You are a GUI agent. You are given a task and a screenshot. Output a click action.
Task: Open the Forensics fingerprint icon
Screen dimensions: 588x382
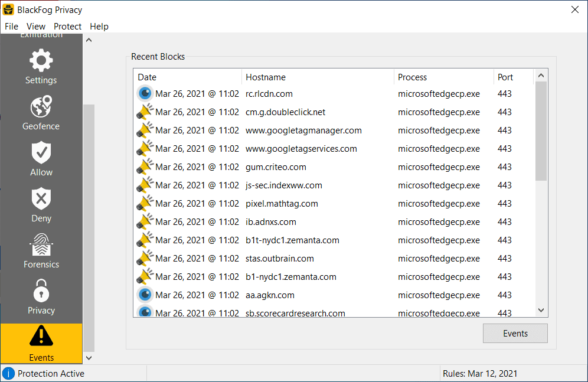(41, 244)
